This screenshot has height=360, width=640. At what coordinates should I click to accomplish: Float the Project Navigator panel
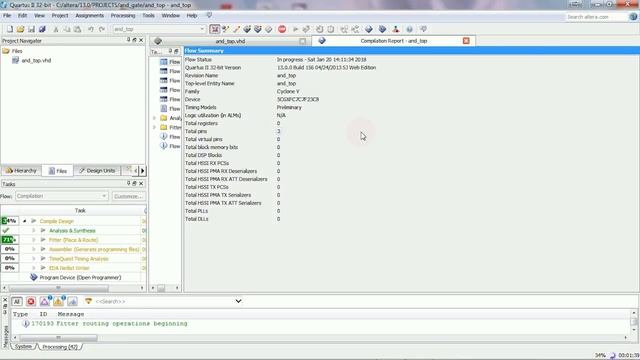(134, 40)
